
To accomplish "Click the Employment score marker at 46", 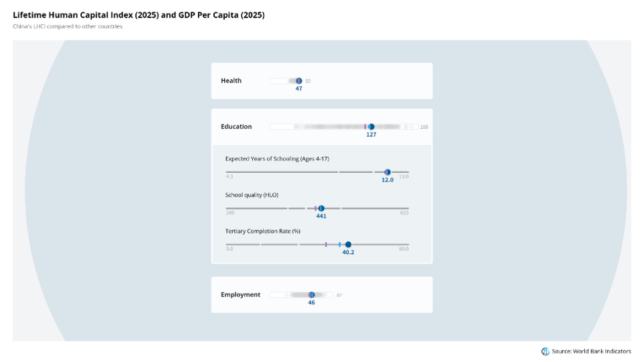I will pos(312,295).
